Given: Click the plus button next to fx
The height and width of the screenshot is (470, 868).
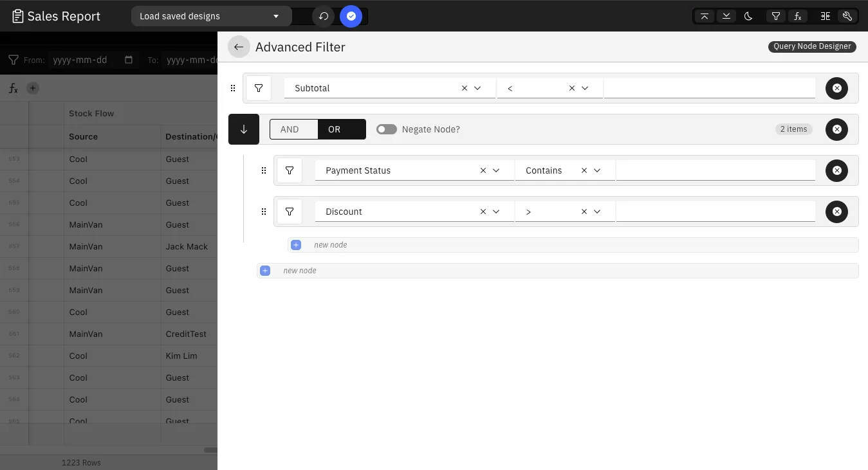Looking at the screenshot, I should tap(33, 88).
